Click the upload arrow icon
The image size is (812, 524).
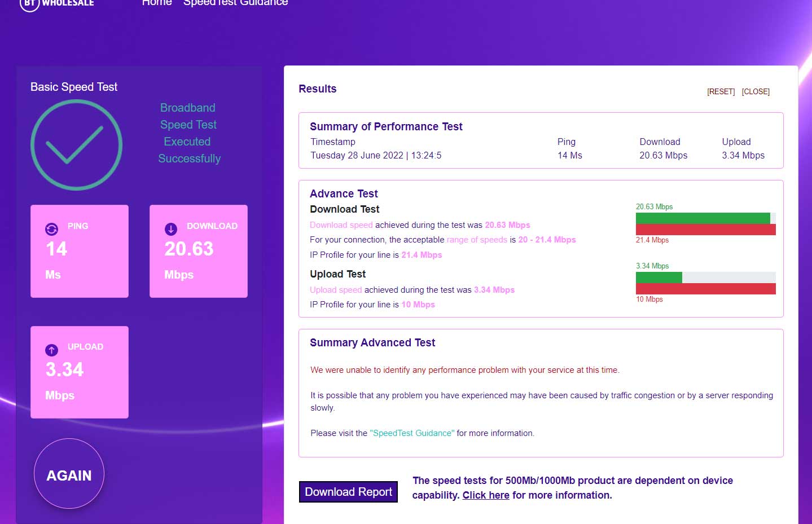(51, 350)
